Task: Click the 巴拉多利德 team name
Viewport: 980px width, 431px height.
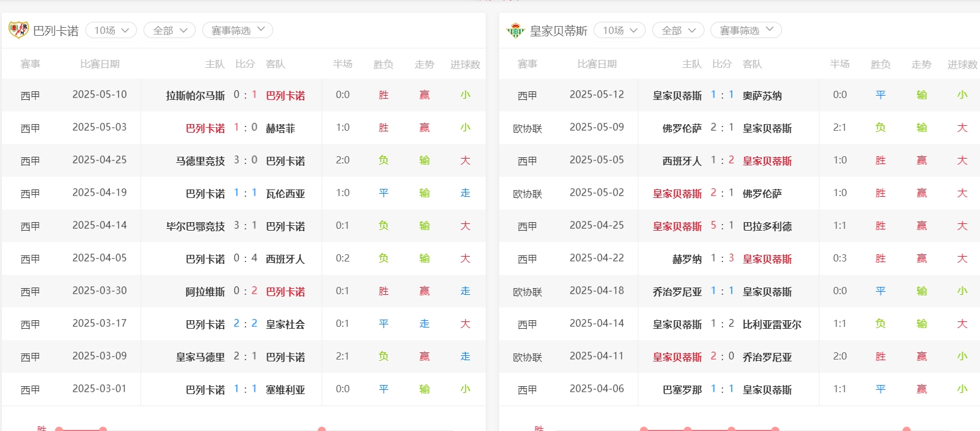Action: click(767, 226)
